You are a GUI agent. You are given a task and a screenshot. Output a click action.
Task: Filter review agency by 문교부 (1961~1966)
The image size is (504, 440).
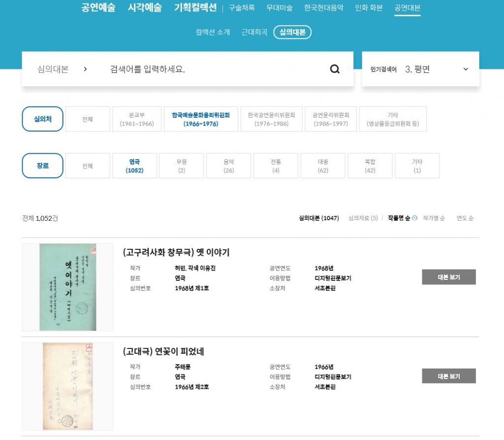coord(137,119)
